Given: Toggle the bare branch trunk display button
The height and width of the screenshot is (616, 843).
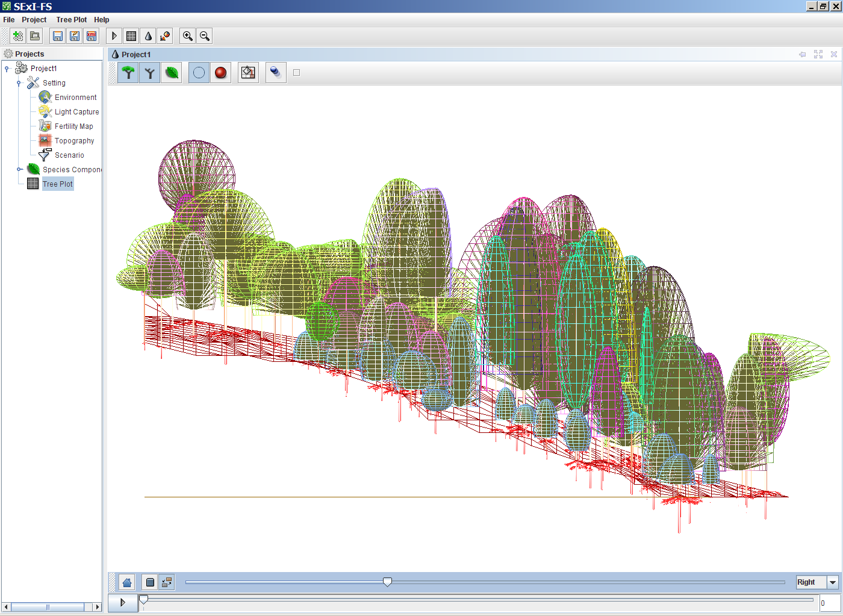Looking at the screenshot, I should tap(150, 73).
